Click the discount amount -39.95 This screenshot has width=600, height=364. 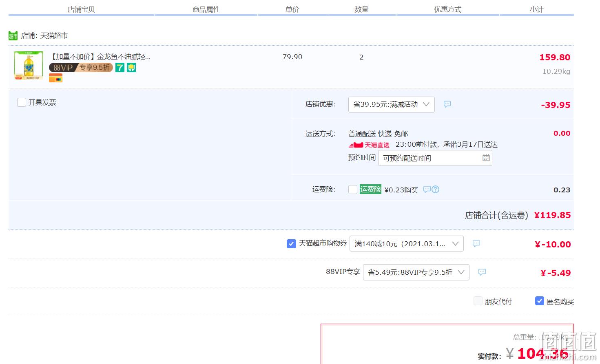556,105
